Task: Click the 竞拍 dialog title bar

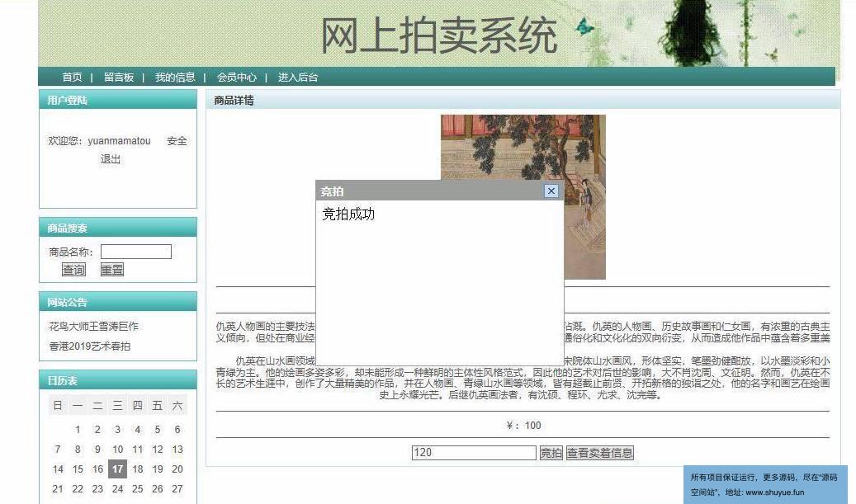Action: [439, 191]
